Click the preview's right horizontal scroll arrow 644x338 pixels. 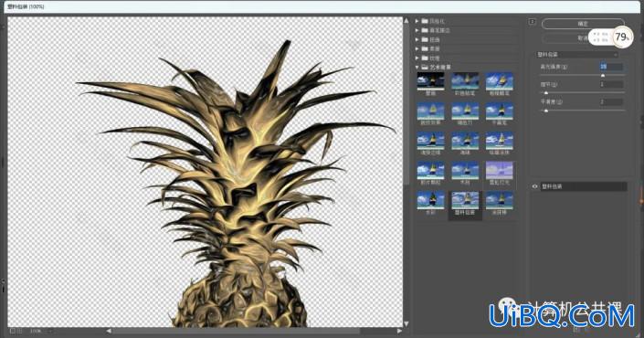(x=399, y=331)
